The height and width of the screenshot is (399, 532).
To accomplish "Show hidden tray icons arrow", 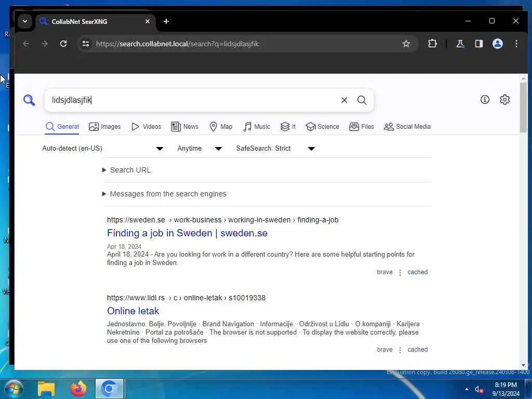I will [x=467, y=389].
